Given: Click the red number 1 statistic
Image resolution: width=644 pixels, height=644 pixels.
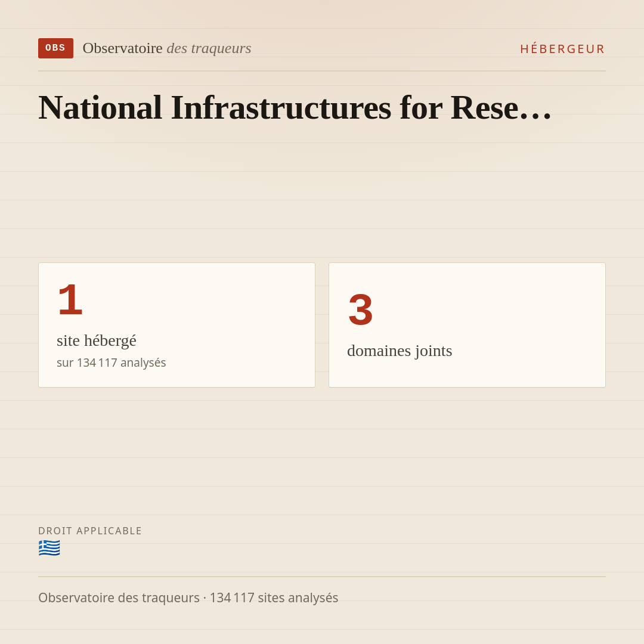Looking at the screenshot, I should [70, 300].
